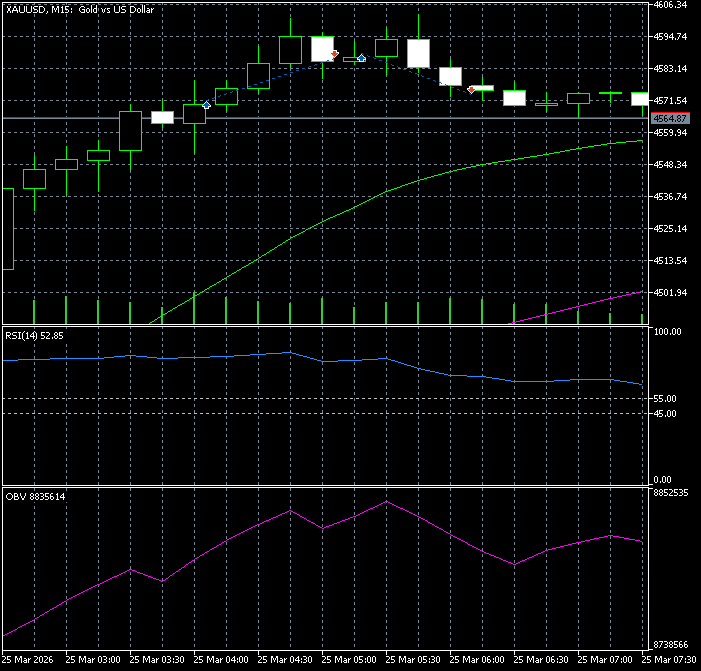Select the magenta line at the main chart's bottom right
The width and height of the screenshot is (701, 671).
click(578, 307)
